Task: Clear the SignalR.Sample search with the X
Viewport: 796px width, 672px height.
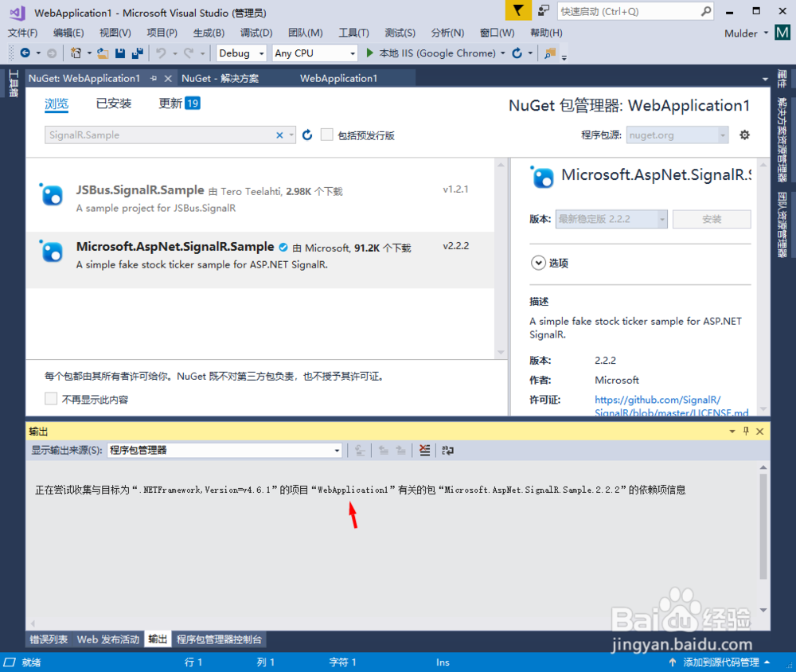Action: click(279, 135)
